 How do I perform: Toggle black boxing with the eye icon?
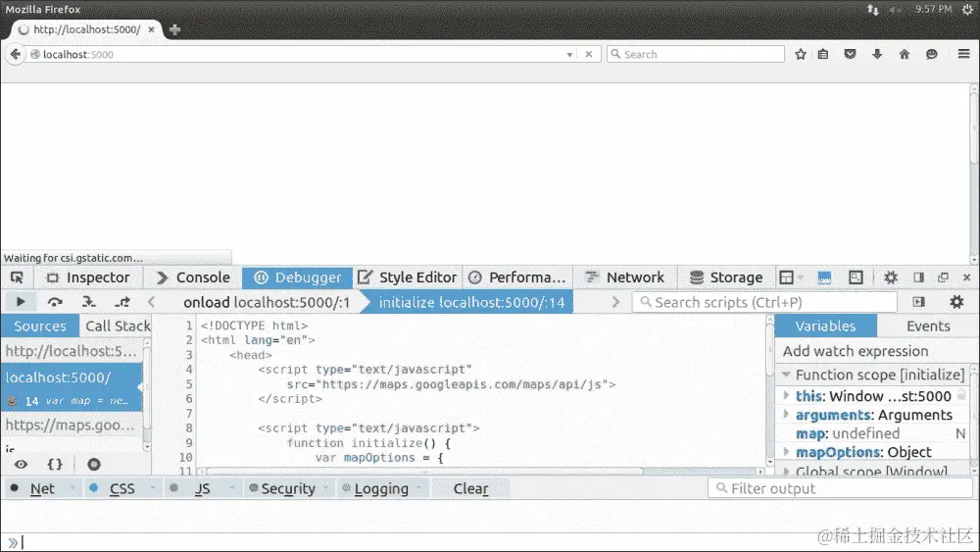coord(21,465)
